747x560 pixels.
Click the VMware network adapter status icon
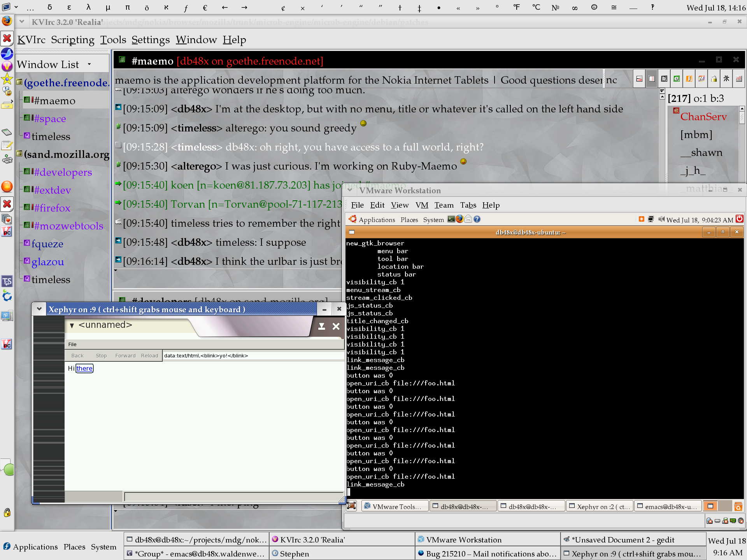tap(725, 521)
